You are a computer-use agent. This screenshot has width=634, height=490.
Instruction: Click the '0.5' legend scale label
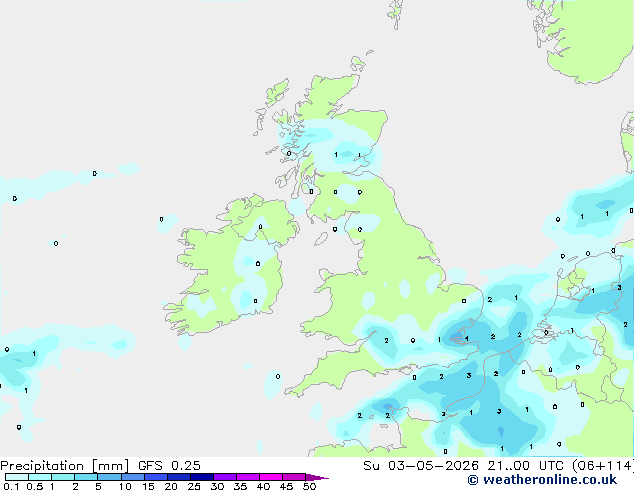click(x=34, y=486)
